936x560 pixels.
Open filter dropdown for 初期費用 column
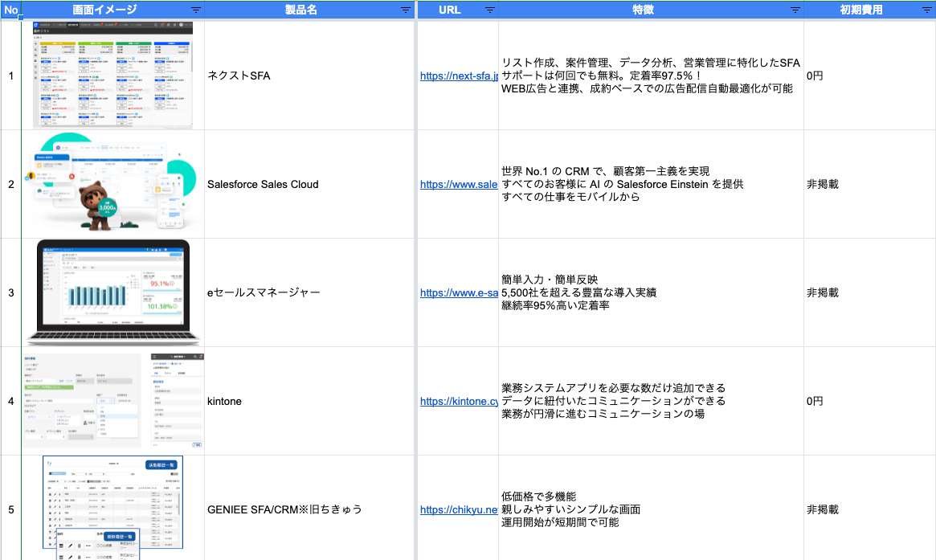[926, 10]
